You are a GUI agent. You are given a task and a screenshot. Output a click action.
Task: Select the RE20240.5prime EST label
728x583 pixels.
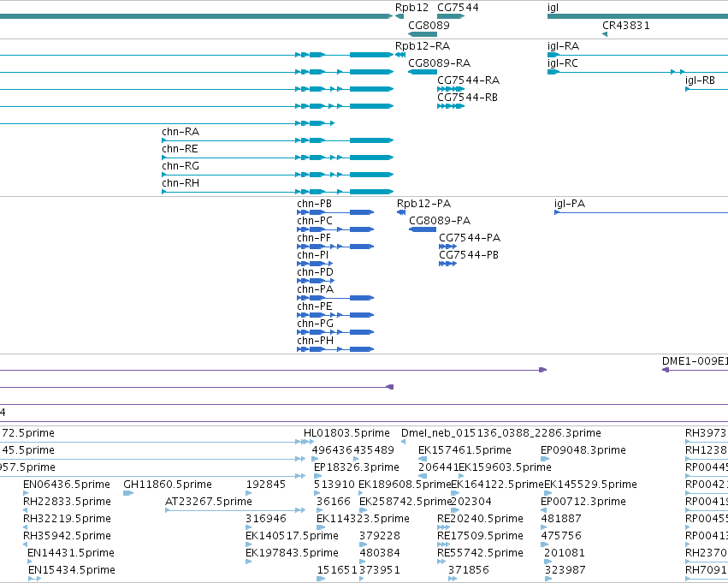[480, 520]
